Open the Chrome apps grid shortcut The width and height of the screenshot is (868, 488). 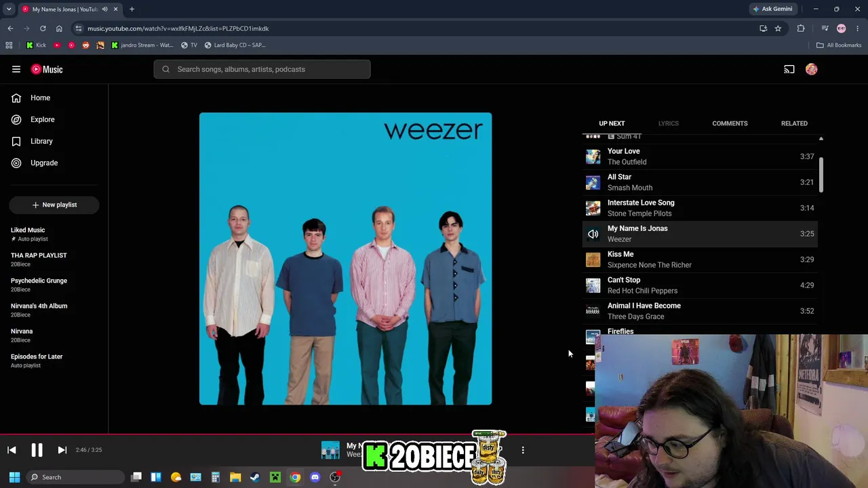coord(9,45)
